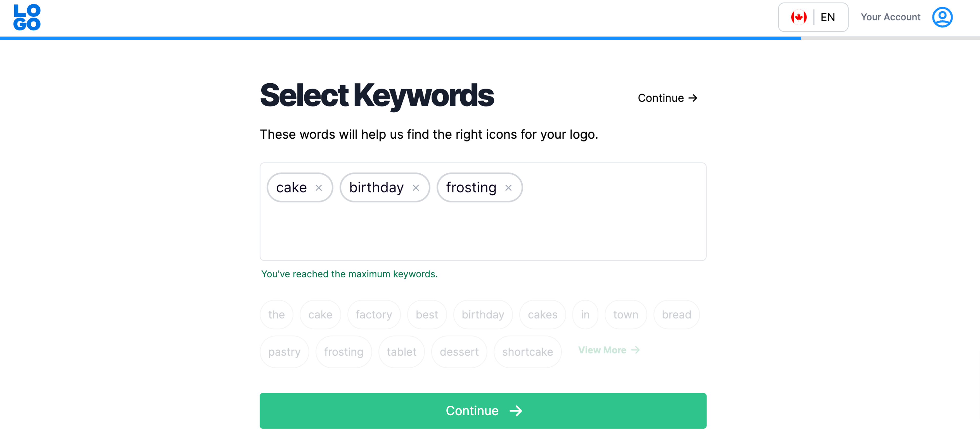
Task: Choose the bread suggestion chip
Action: (x=676, y=315)
